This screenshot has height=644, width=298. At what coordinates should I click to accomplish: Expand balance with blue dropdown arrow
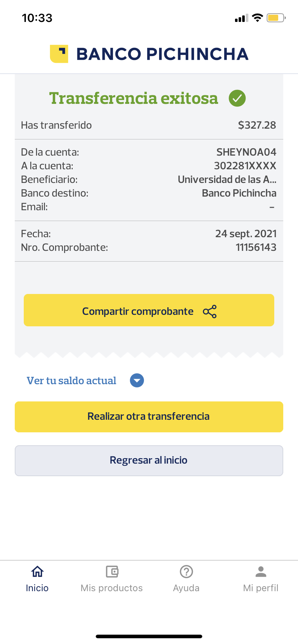click(137, 381)
